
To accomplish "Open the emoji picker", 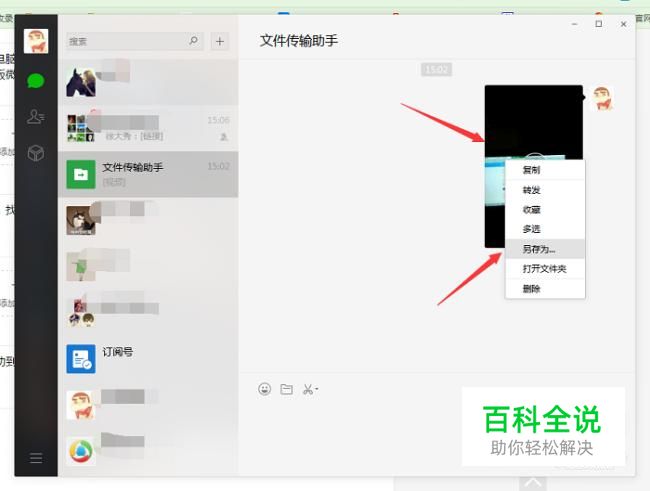I will (264, 389).
